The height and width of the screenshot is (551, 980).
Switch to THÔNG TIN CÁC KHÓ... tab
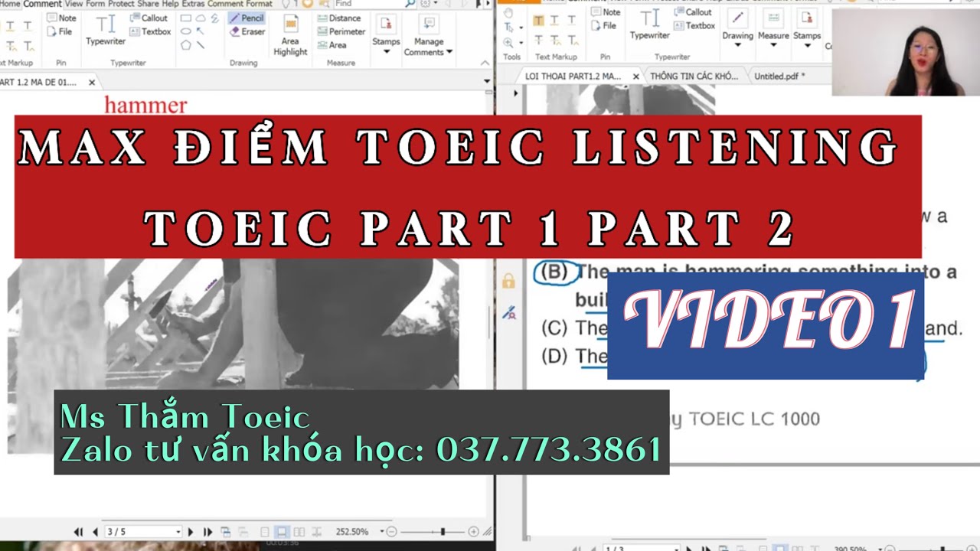point(694,77)
